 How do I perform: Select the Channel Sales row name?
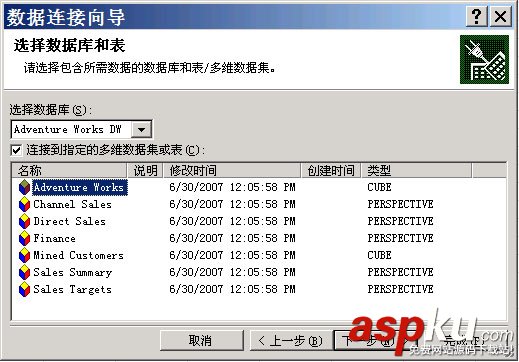tap(72, 204)
